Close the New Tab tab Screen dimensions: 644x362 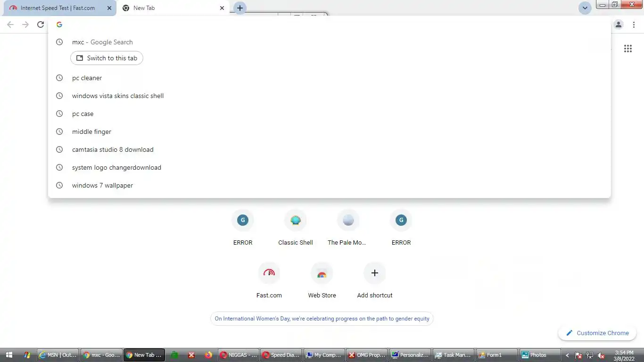click(222, 8)
